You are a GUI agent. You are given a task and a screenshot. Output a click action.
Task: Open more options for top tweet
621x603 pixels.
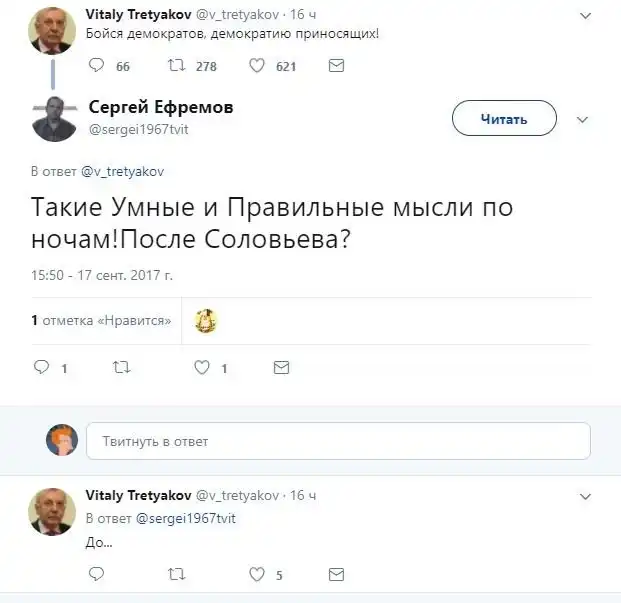584,16
